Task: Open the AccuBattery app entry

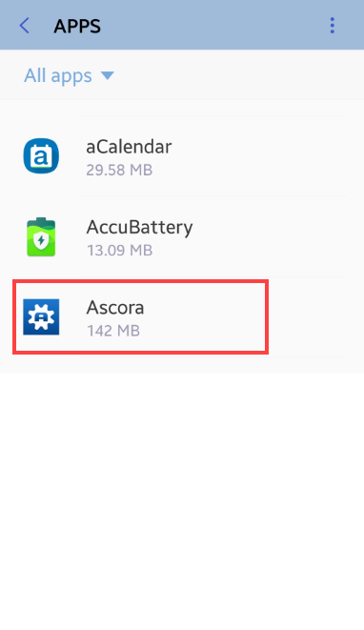Action: coord(182,237)
